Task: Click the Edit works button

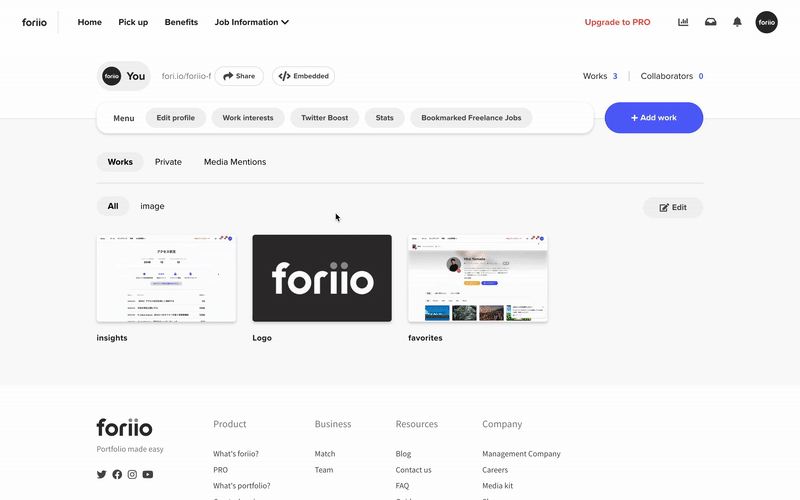Action: (673, 207)
